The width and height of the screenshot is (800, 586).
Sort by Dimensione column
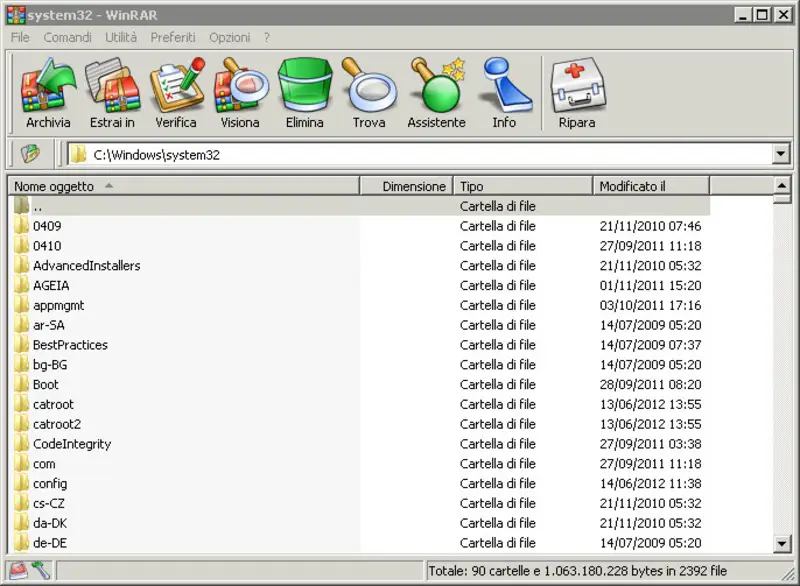[x=407, y=186]
